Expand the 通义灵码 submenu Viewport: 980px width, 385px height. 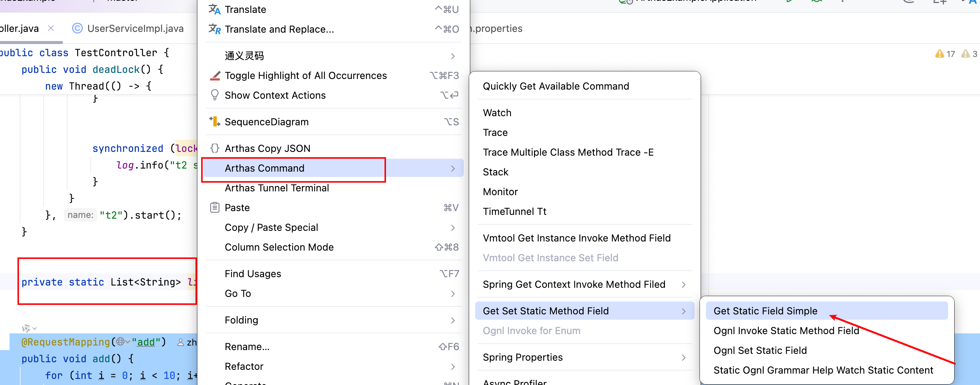pyautogui.click(x=453, y=56)
